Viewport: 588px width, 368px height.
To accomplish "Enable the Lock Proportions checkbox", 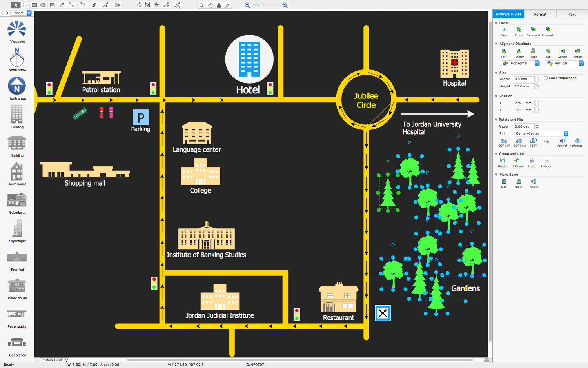I will (546, 78).
